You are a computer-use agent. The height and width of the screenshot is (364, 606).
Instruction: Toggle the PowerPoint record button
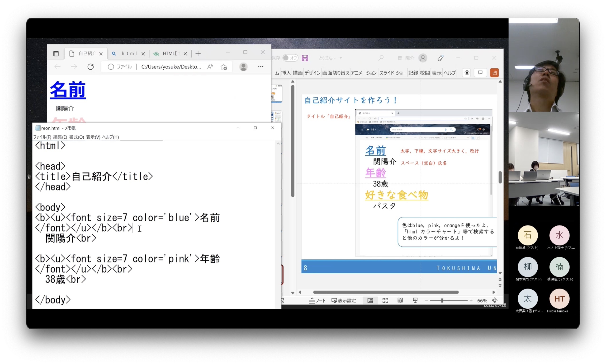point(467,73)
